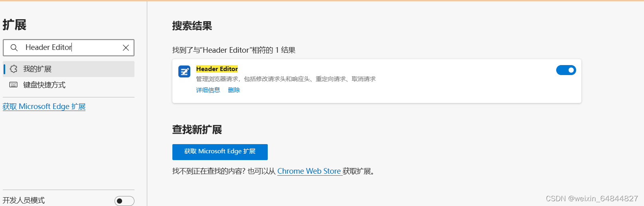Click the keyboard icon beside 键盘快捷方式
Viewport: 644px width, 206px height.
tap(14, 85)
